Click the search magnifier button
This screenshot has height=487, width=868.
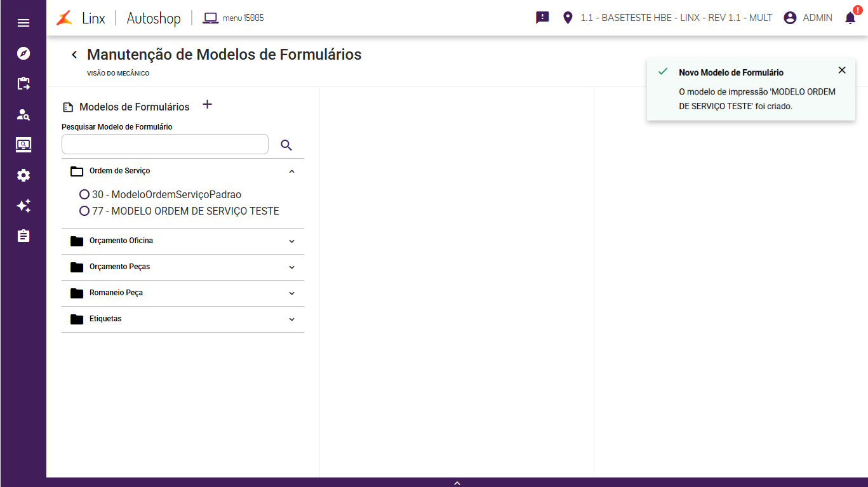point(286,145)
